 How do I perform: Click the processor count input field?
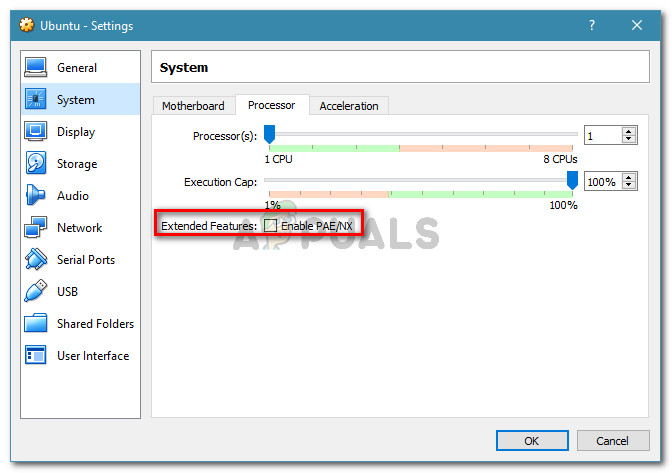tap(603, 135)
